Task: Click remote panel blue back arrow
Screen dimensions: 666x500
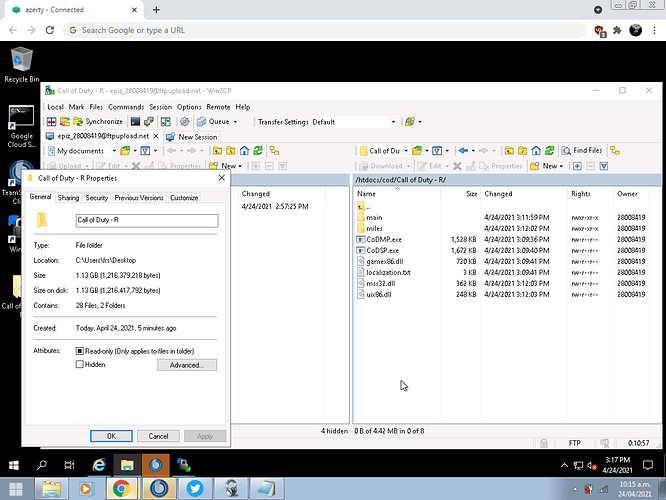Action: 463,150
